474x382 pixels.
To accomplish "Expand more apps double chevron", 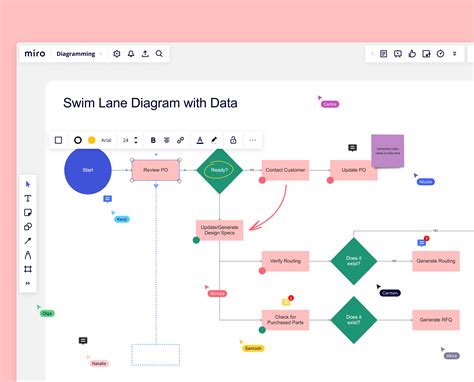I will click(454, 54).
